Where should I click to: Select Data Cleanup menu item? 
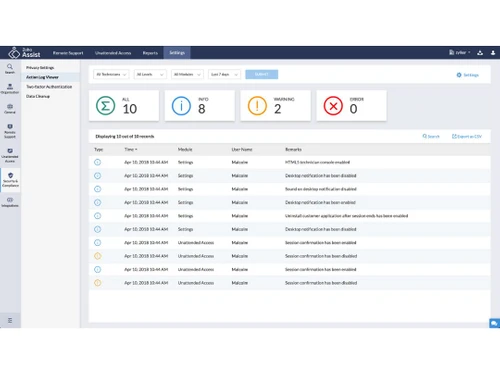click(x=38, y=96)
